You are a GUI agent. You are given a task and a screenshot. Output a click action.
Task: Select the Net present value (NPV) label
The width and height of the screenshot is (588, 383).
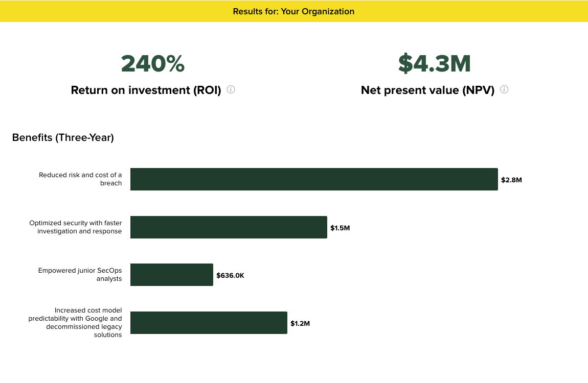(426, 90)
